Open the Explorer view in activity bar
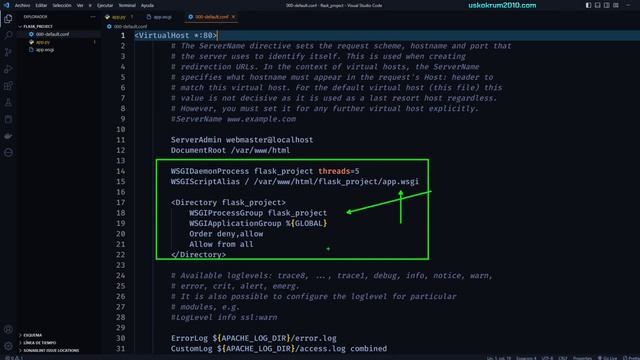This screenshot has height=360, width=640. pyautogui.click(x=8, y=19)
